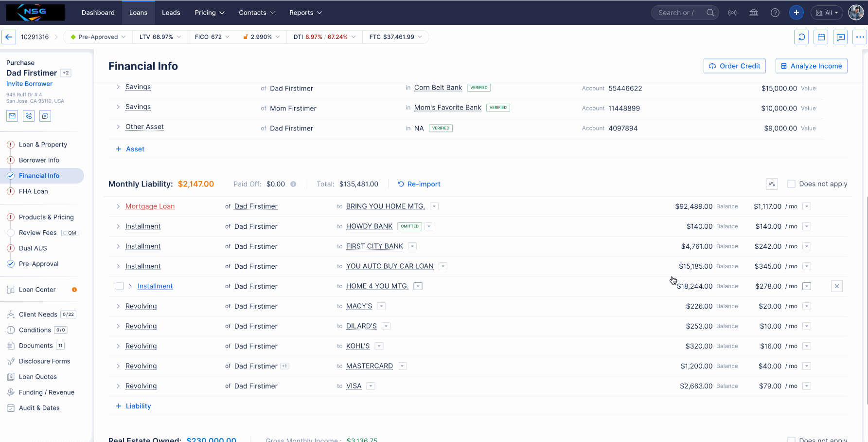Remove the HOME 4 YOU MTG. liability row

[x=837, y=286]
